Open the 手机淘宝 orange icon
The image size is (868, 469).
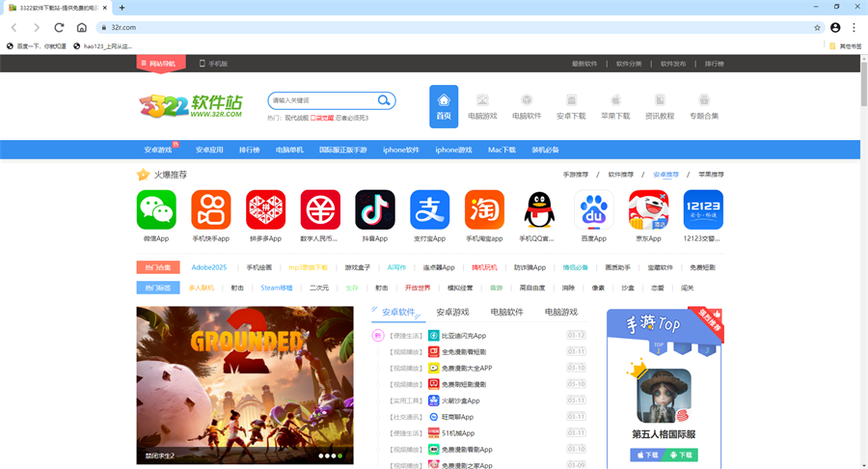point(484,209)
